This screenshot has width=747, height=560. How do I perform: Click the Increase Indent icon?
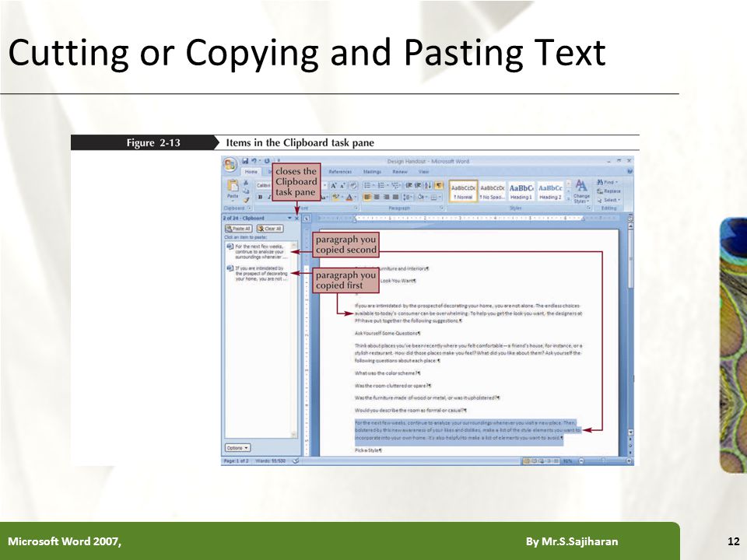pyautogui.click(x=417, y=186)
